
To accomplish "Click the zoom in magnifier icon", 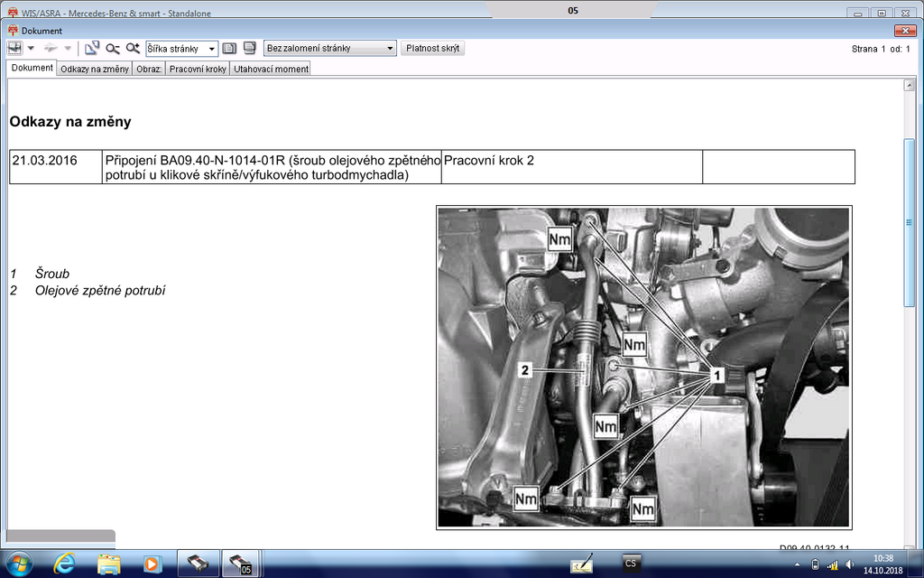I will click(133, 49).
